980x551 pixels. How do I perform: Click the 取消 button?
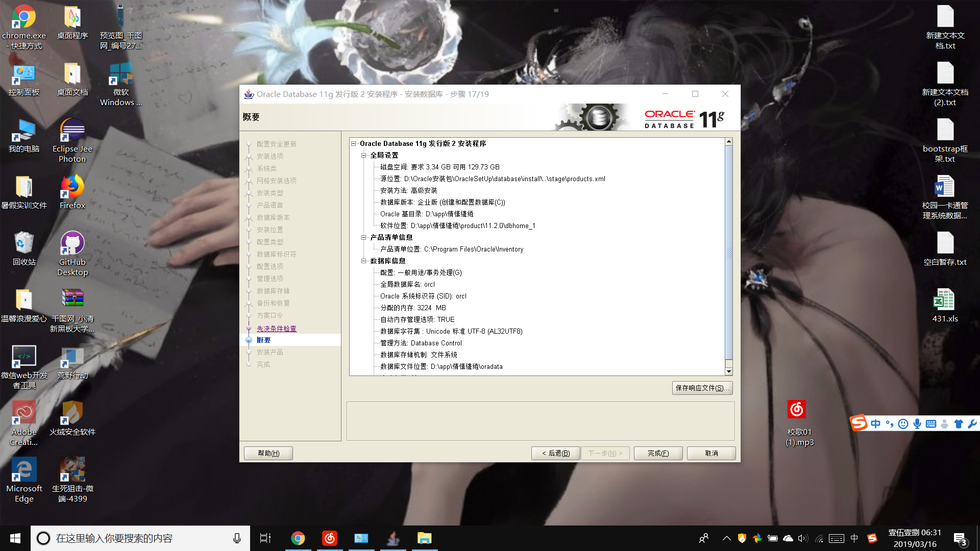click(x=711, y=453)
